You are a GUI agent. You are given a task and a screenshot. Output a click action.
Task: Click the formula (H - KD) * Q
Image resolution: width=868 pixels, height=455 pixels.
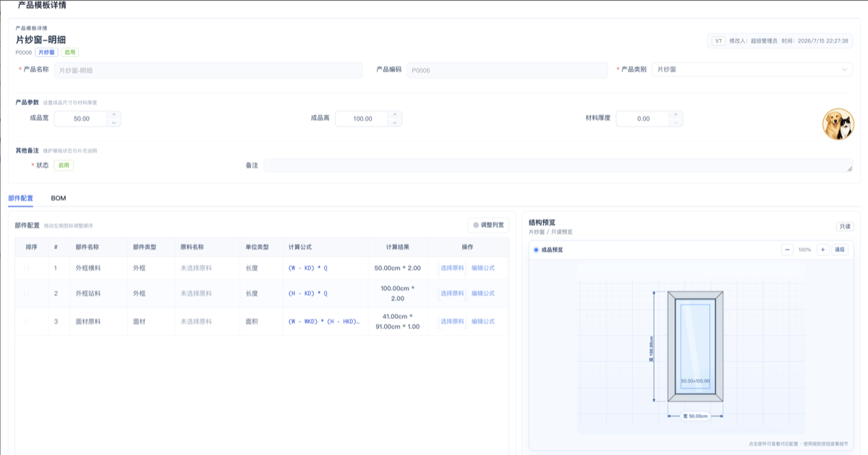308,294
